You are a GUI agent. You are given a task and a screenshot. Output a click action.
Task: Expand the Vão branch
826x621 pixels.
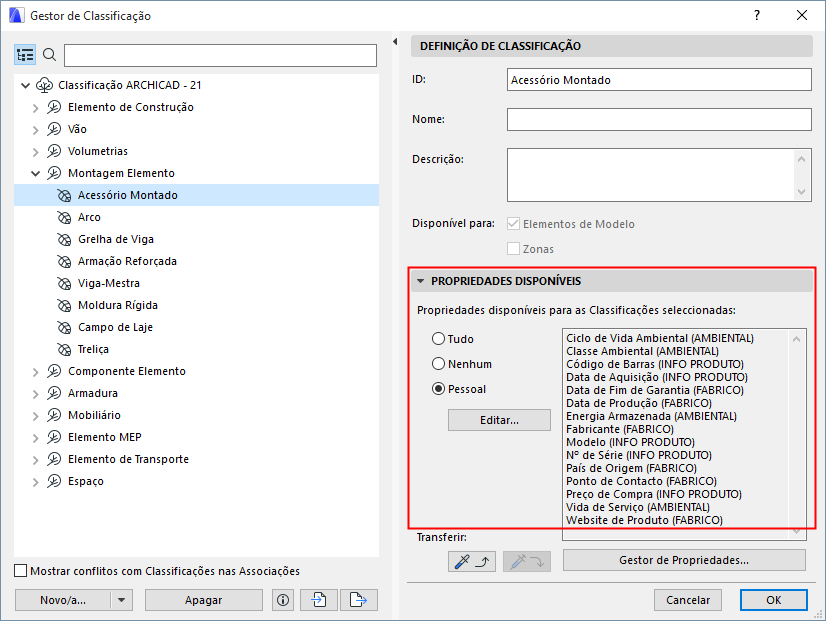[35, 130]
